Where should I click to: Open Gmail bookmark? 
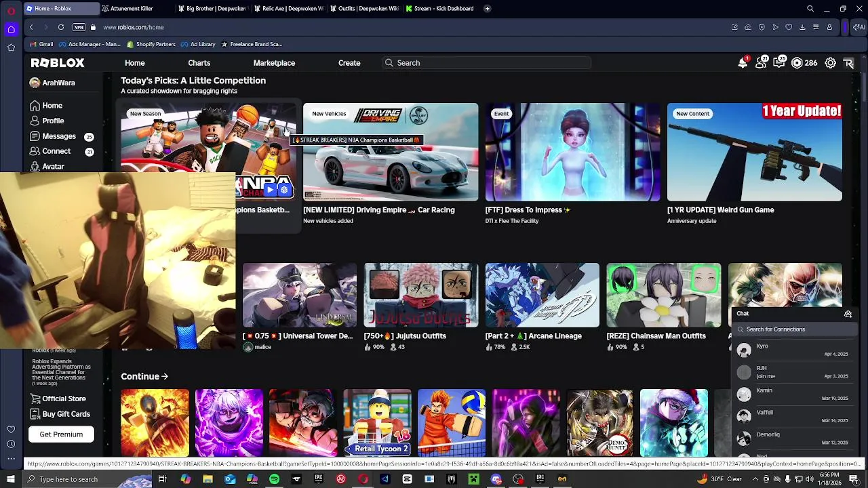point(41,44)
